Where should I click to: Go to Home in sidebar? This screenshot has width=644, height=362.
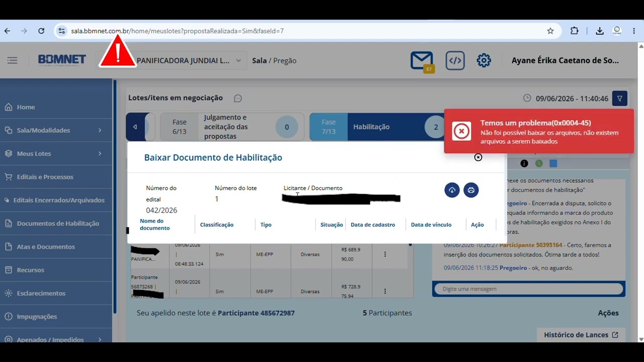(x=56, y=107)
